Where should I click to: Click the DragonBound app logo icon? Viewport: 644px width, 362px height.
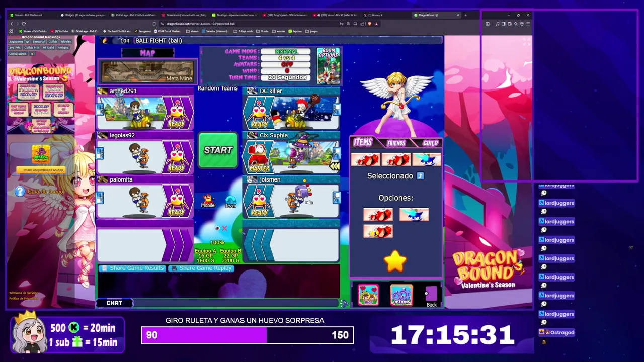tap(41, 155)
